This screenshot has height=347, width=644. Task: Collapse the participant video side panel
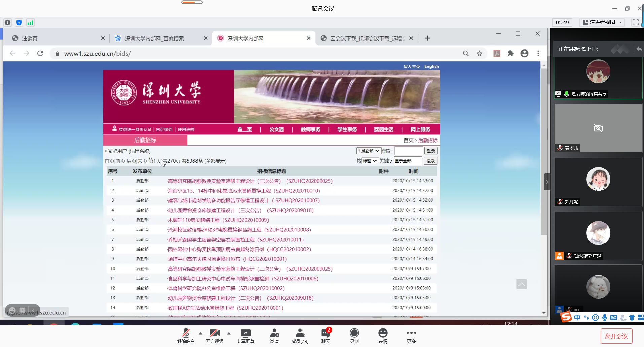coord(547,182)
